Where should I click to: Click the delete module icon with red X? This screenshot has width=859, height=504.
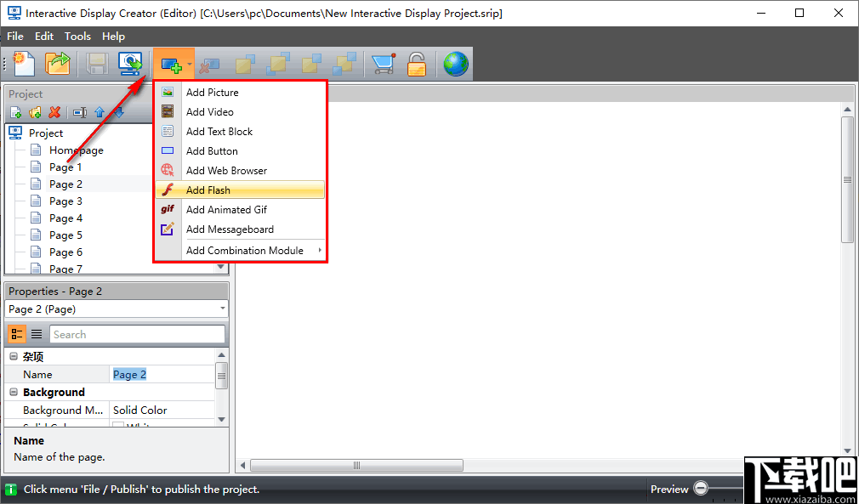[x=208, y=65]
